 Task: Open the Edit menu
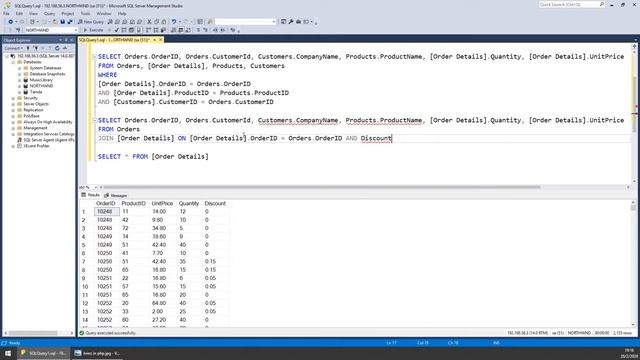(x=19, y=13)
